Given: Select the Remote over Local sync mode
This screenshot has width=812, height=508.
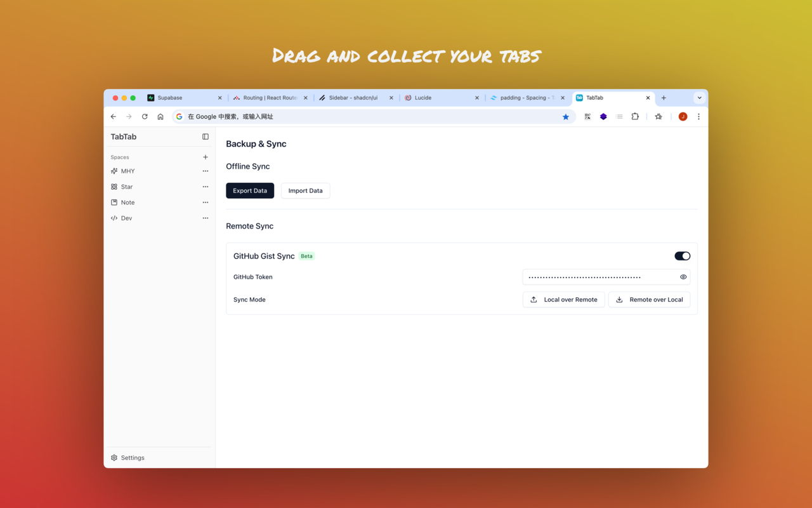Looking at the screenshot, I should tap(649, 299).
